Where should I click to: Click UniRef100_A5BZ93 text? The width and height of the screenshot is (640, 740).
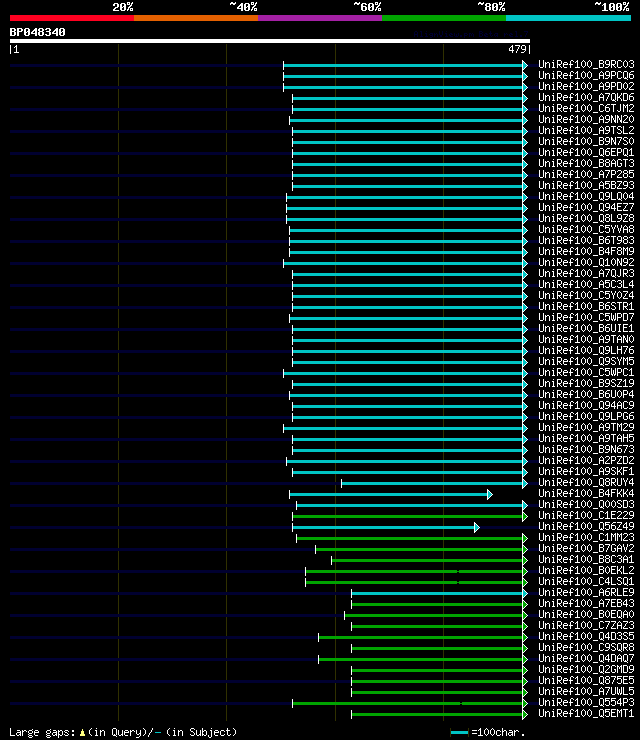point(586,185)
